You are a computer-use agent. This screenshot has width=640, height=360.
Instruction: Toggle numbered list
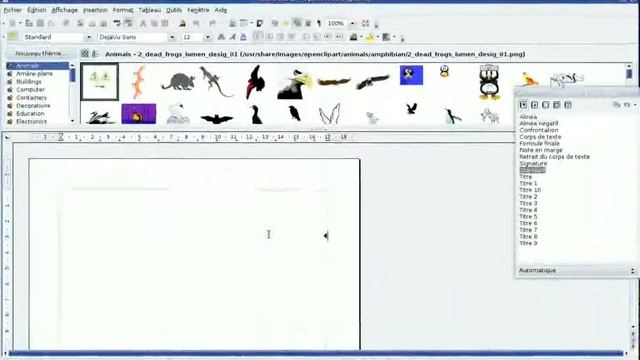tap(306, 37)
